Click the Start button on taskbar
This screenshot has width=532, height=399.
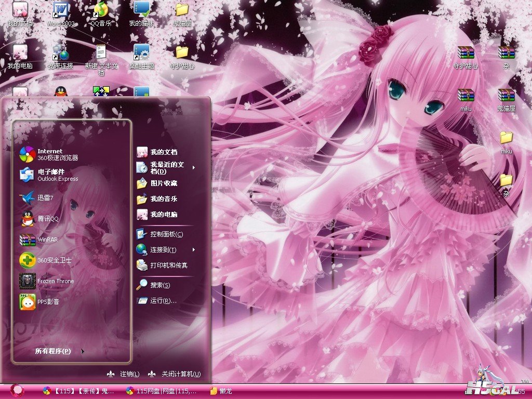click(x=17, y=391)
